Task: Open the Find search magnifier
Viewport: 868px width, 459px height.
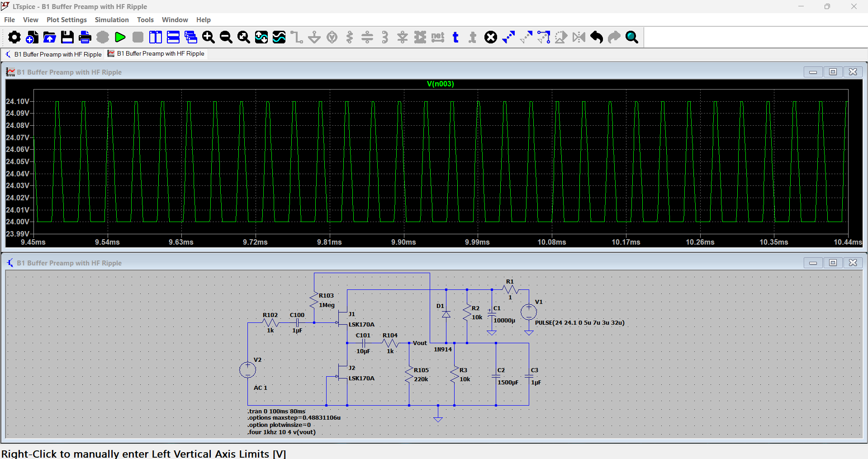Action: tap(632, 37)
